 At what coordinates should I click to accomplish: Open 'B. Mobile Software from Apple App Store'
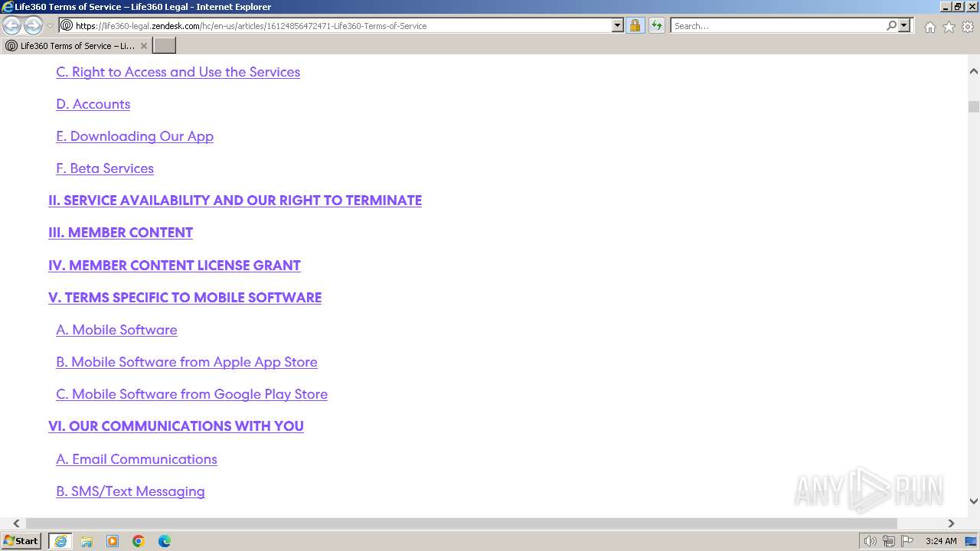tap(187, 362)
